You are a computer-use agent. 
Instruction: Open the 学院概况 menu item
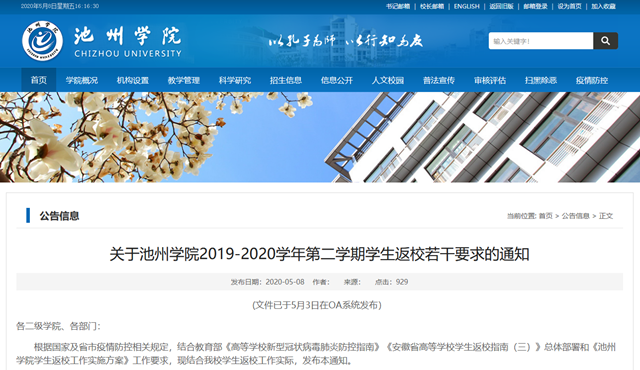(x=82, y=80)
